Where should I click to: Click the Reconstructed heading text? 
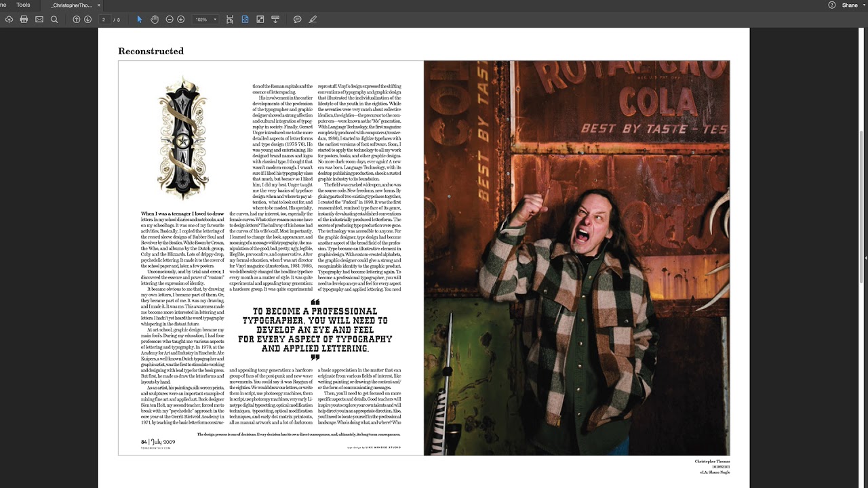(x=151, y=52)
